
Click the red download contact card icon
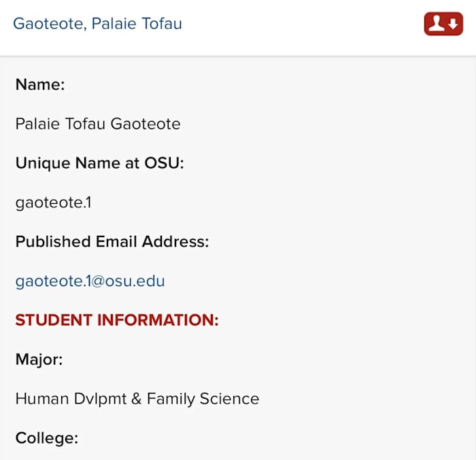[443, 24]
